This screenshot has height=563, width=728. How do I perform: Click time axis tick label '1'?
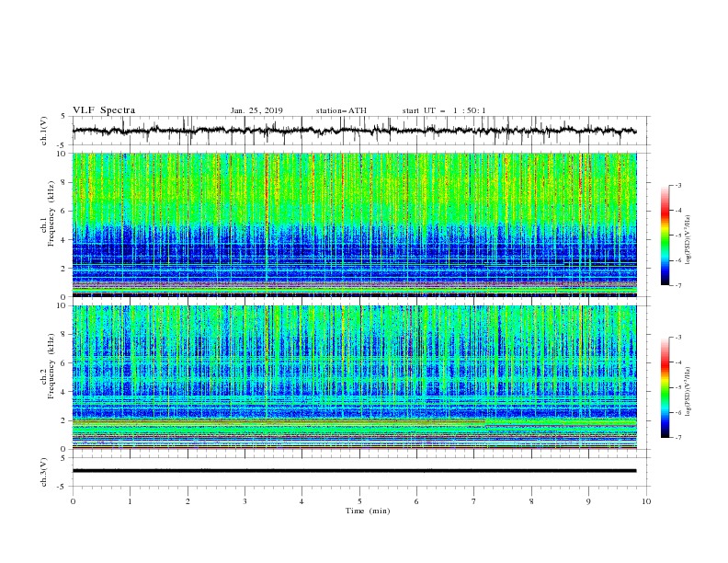pos(130,501)
